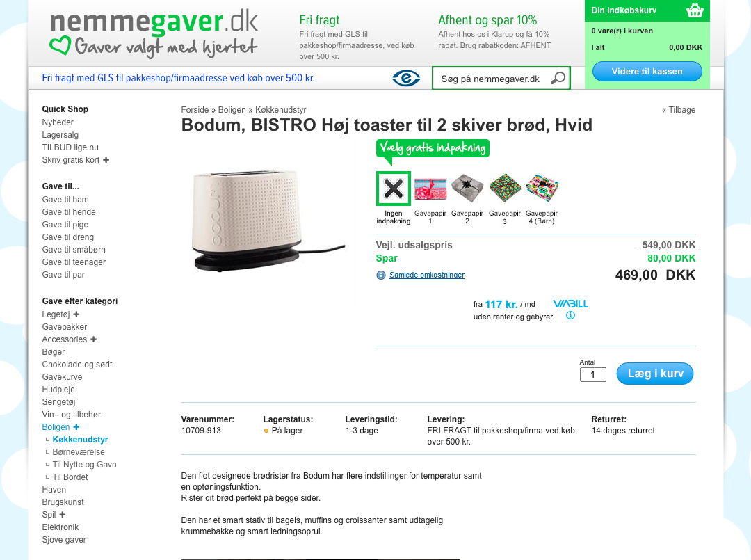Open the ViaBill info icon
The image size is (751, 560).
pyautogui.click(x=570, y=315)
